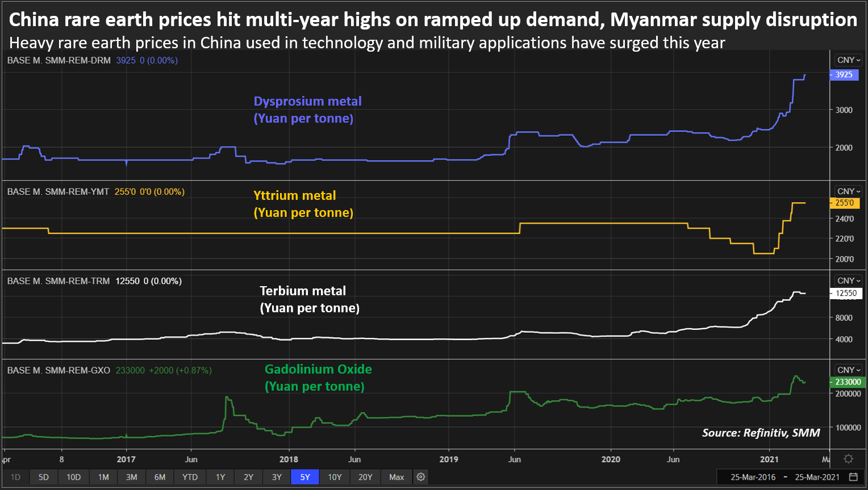
Task: Click the 2021 label on time axis
Action: pos(769,459)
